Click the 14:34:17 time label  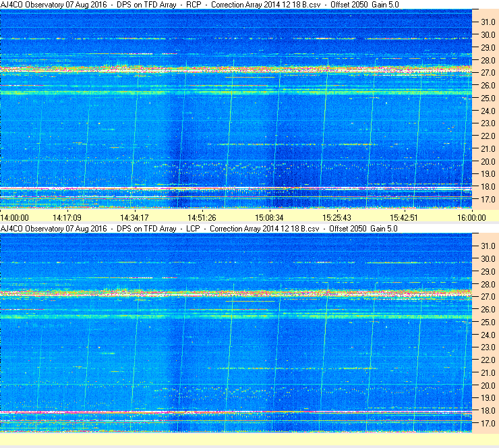134,218
